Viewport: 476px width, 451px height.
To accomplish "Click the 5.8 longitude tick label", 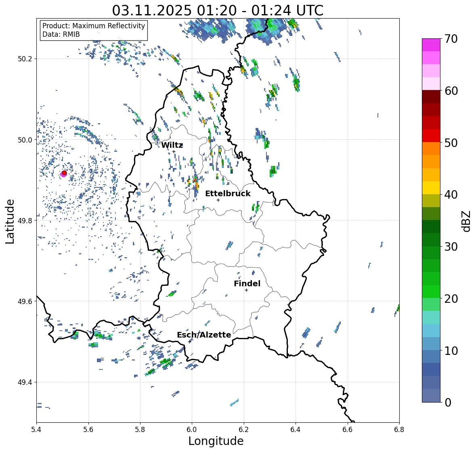I will 140,430.
